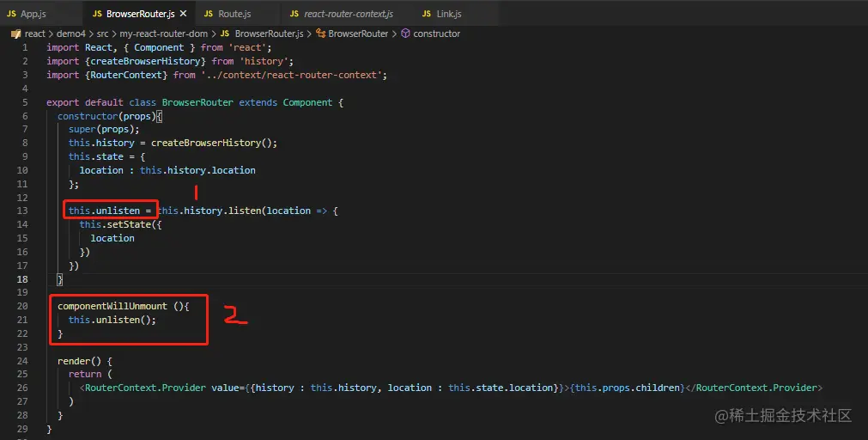Click line number 20 in the gutter
Screen dimensions: 868x440
(22, 306)
